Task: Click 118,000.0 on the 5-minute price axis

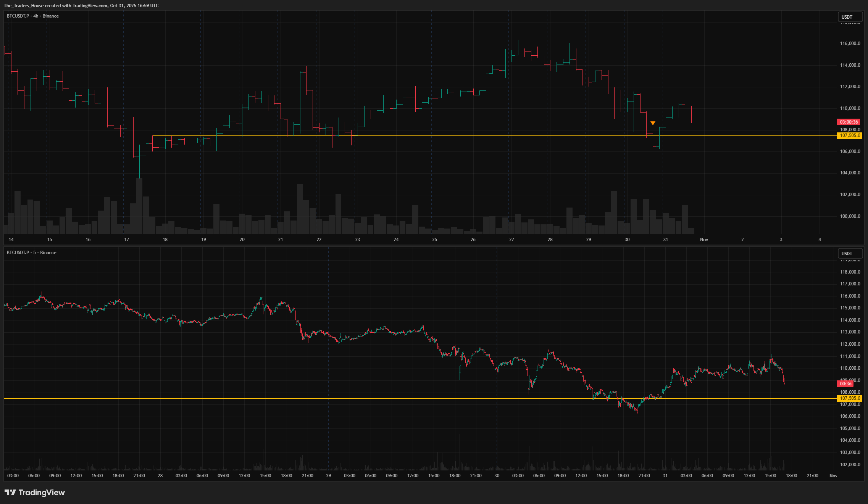Action: (x=850, y=272)
